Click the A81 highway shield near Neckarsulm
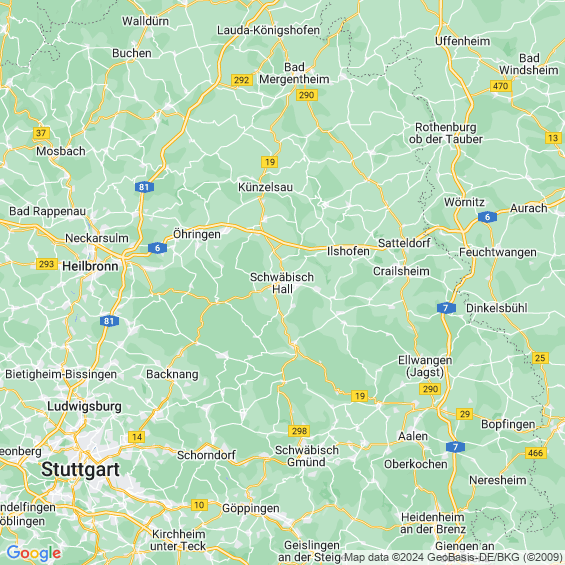The height and width of the screenshot is (565, 565). (x=144, y=187)
